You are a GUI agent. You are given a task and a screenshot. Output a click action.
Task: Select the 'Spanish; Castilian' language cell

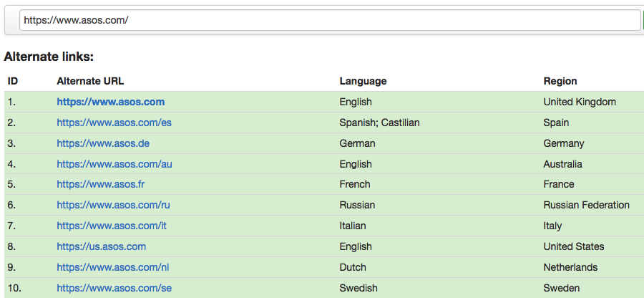coord(379,122)
